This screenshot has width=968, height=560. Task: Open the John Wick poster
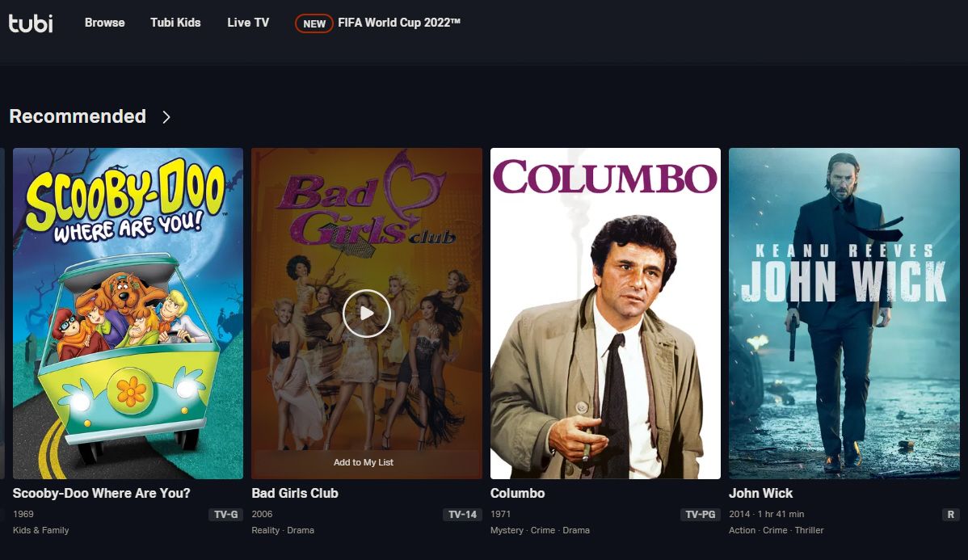844,313
